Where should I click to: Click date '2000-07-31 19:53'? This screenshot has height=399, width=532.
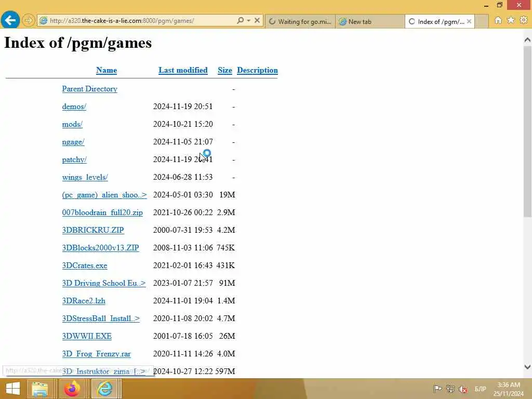coord(183,230)
